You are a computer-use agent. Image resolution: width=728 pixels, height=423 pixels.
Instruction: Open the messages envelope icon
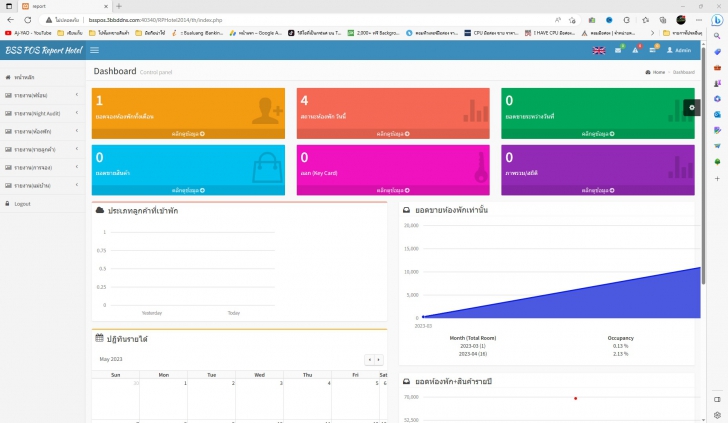pos(619,50)
